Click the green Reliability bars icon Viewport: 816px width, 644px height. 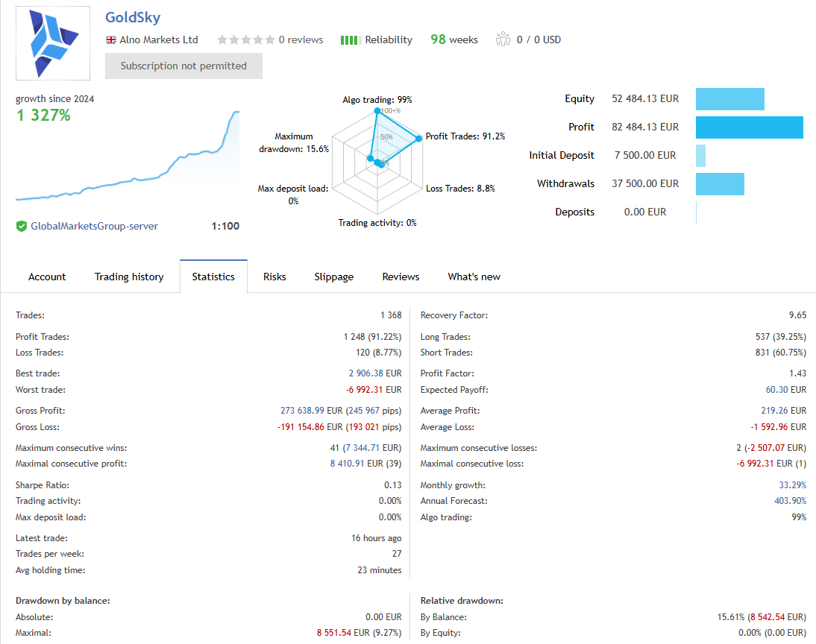pos(350,40)
